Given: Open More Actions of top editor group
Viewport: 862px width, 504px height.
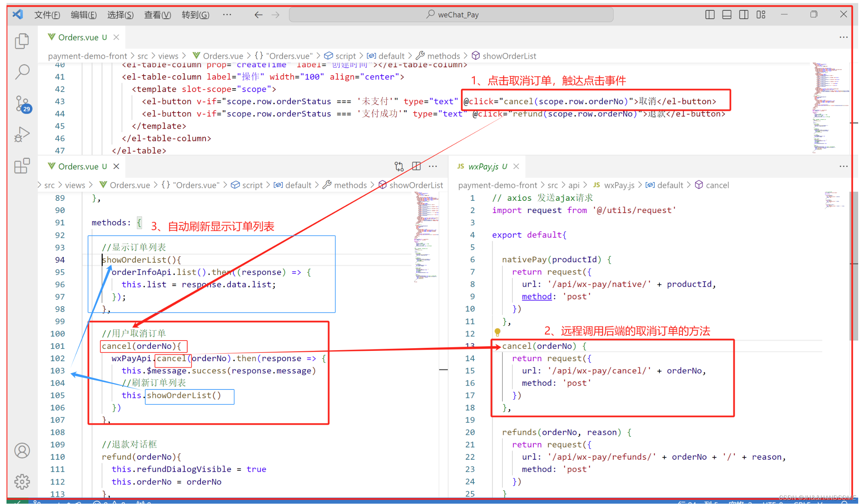Looking at the screenshot, I should point(844,37).
